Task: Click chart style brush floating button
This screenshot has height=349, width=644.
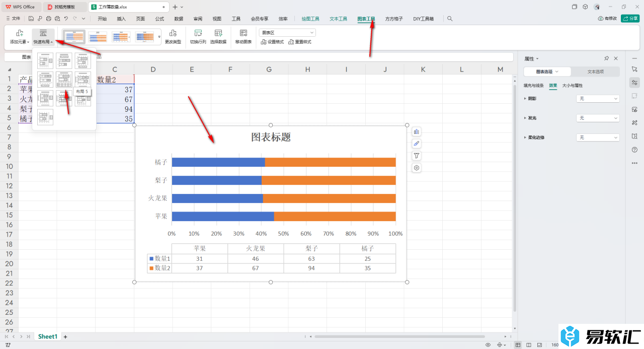Action: 417,144
